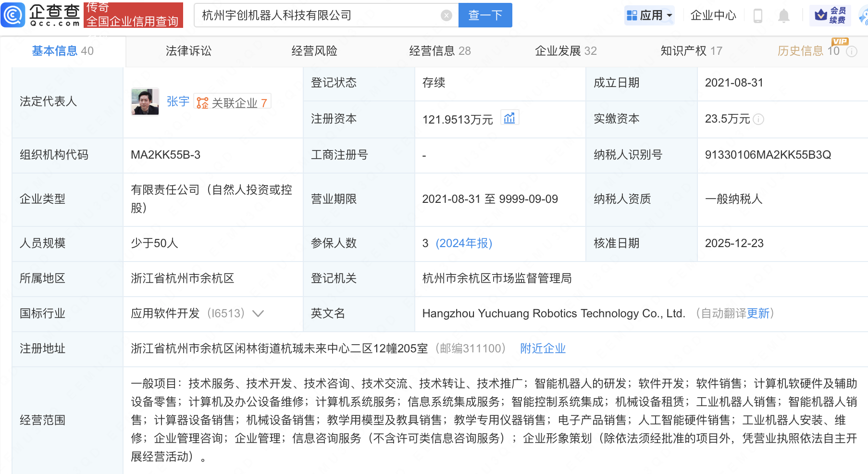Click info icon beside 历史信息 tab
This screenshot has height=474, width=868.
pos(852,51)
